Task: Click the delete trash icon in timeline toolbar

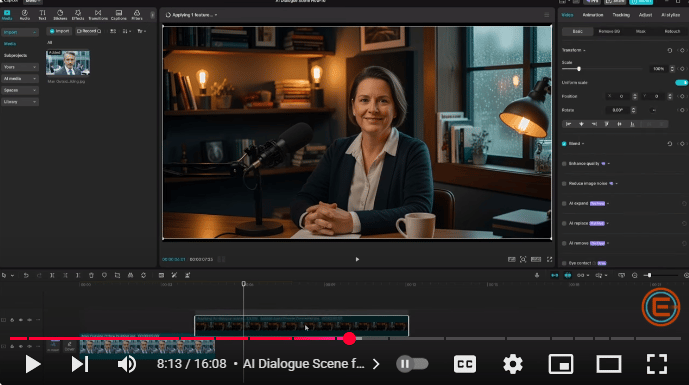Action: click(x=91, y=275)
